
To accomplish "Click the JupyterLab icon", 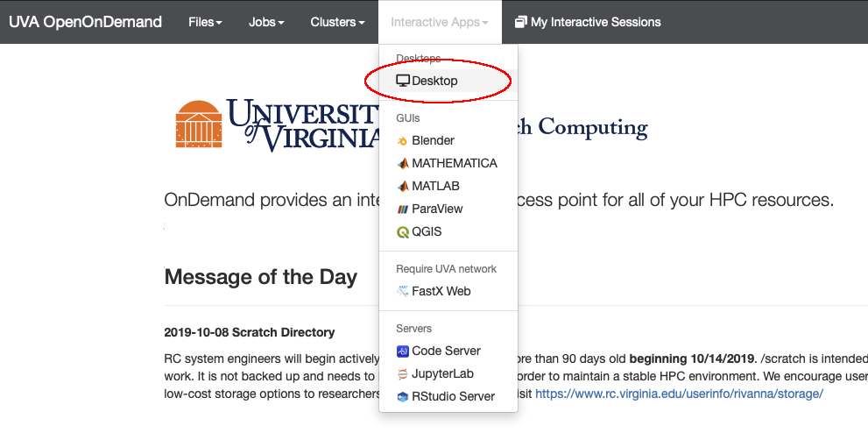I will click(403, 373).
